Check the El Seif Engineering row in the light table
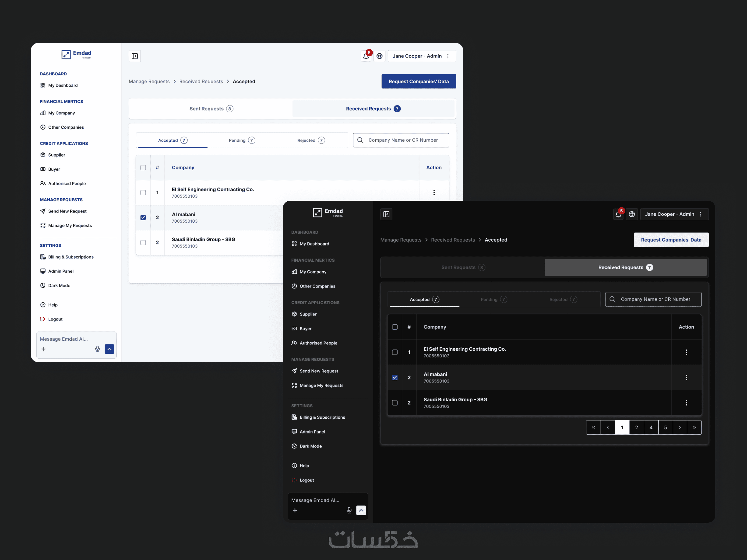This screenshot has height=560, width=747. click(x=143, y=193)
